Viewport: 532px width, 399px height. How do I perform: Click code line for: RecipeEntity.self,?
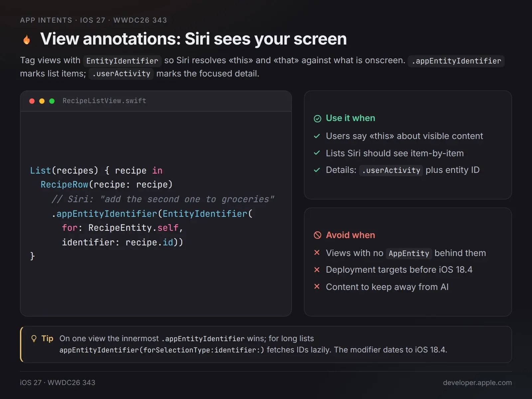[122, 228]
